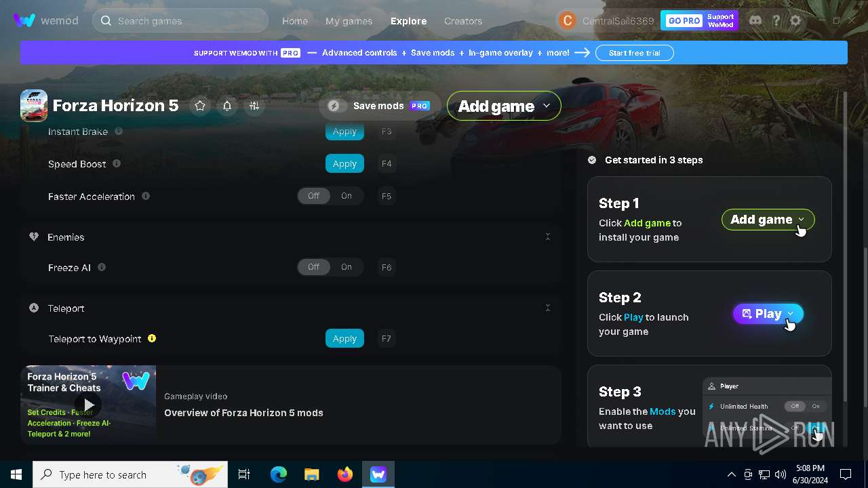Click the Get started in 3 steps heading
Image resolution: width=868 pixels, height=488 pixels.
(654, 160)
